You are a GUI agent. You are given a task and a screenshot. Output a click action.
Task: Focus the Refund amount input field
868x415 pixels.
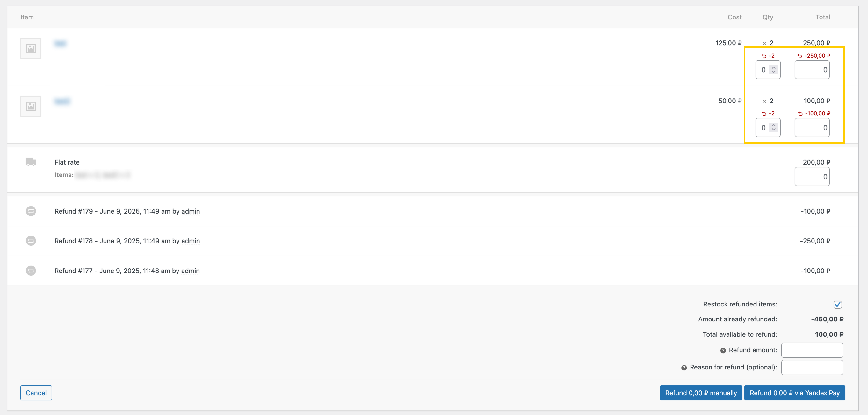[812, 350]
